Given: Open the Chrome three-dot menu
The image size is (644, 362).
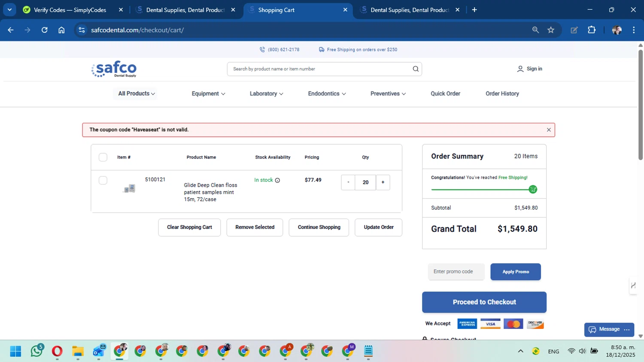Looking at the screenshot, I should pos(634,30).
